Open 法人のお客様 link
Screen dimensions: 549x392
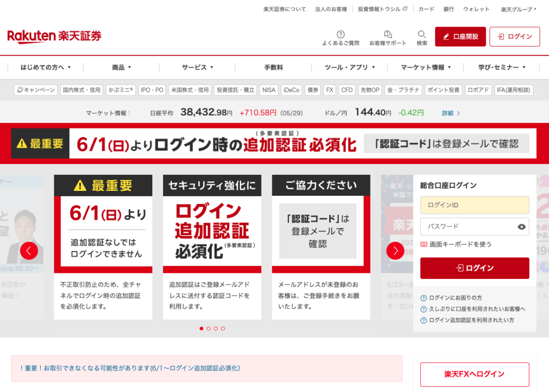pyautogui.click(x=331, y=10)
